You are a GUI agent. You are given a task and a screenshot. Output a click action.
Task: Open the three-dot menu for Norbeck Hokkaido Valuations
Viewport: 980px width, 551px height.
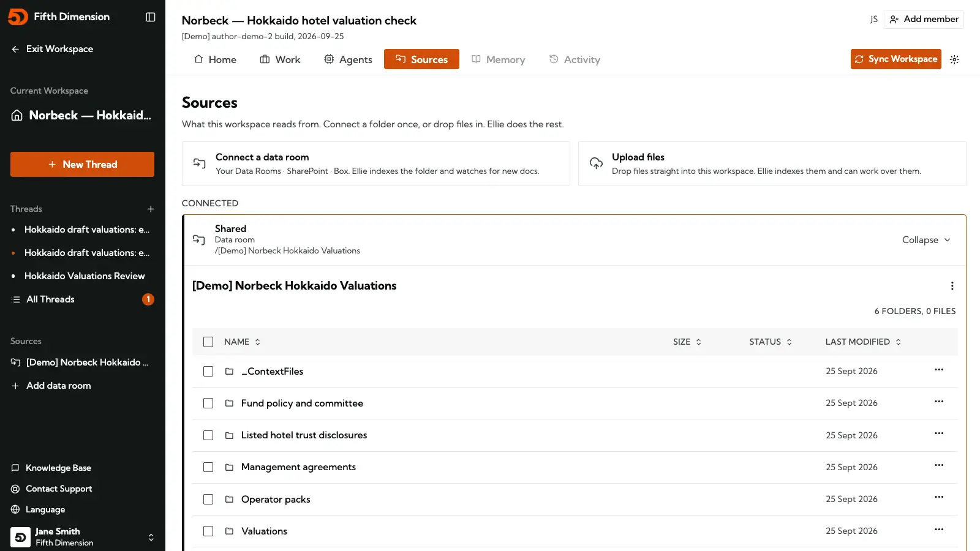[x=952, y=286]
